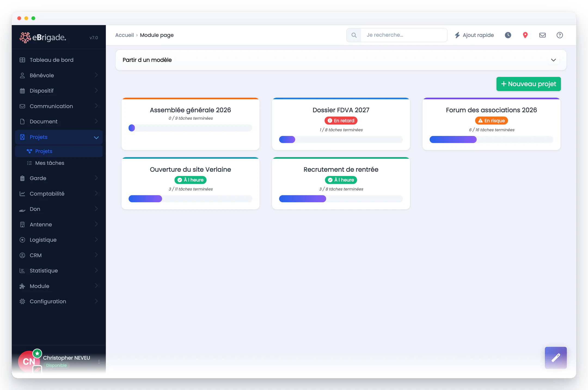Open the Assemblée générale 2026 project title
Viewport: 588px width, 390px height.
click(x=190, y=110)
